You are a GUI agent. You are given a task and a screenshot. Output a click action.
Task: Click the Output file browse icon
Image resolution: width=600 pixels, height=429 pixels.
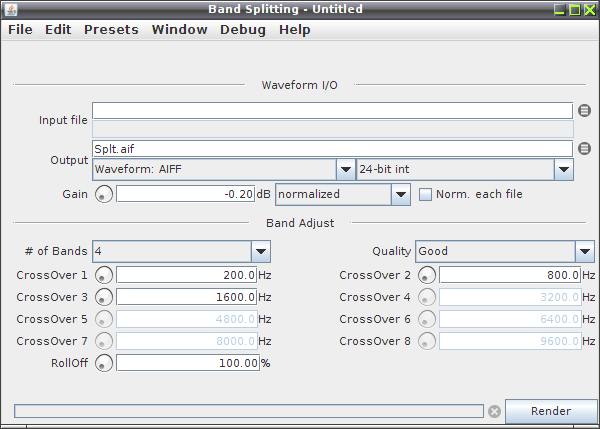pyautogui.click(x=584, y=148)
